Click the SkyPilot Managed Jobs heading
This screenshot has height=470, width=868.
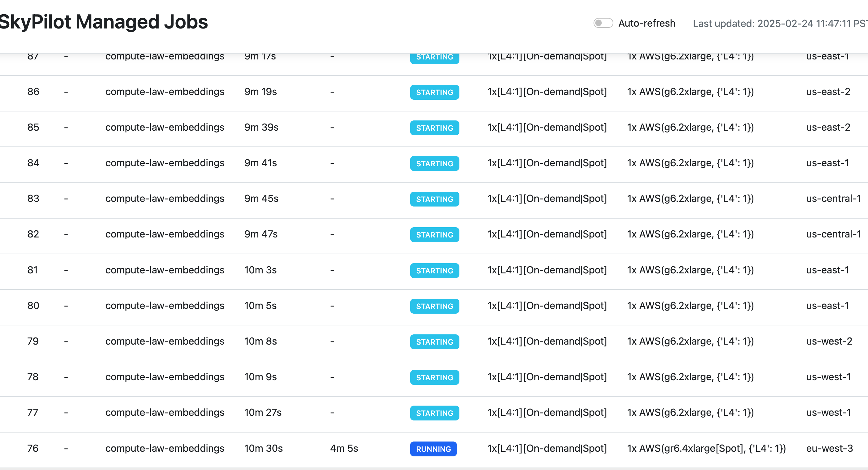(103, 22)
